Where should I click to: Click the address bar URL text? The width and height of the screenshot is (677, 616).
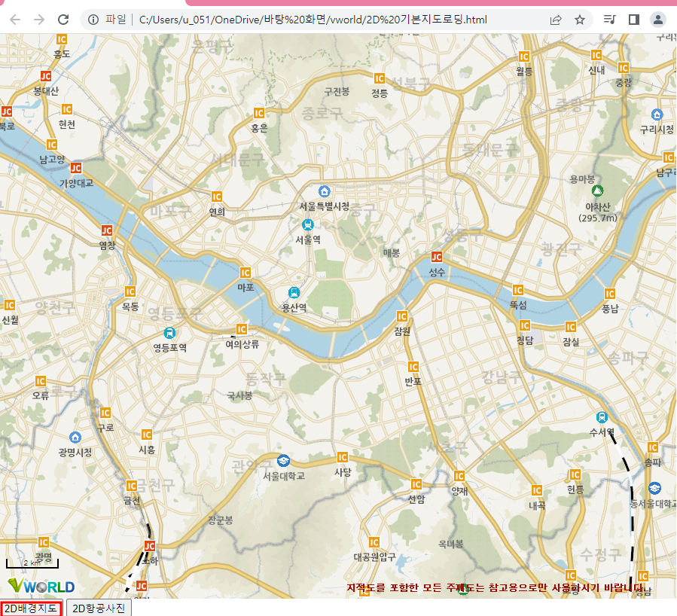click(x=313, y=20)
